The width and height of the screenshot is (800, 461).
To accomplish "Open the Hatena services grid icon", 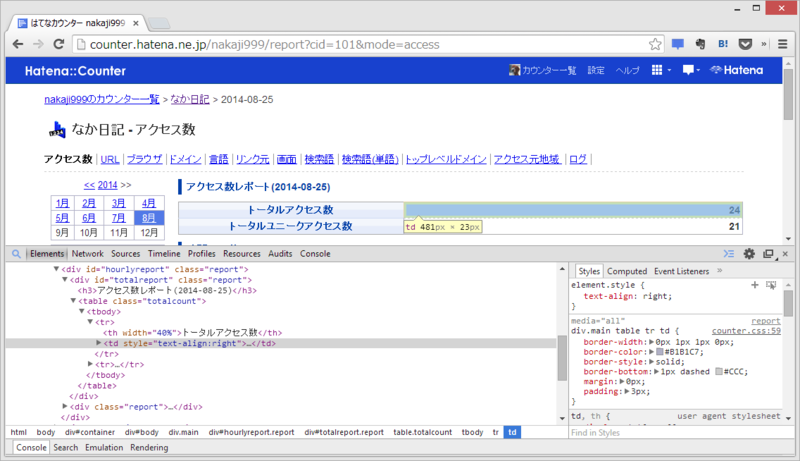I will click(x=657, y=70).
